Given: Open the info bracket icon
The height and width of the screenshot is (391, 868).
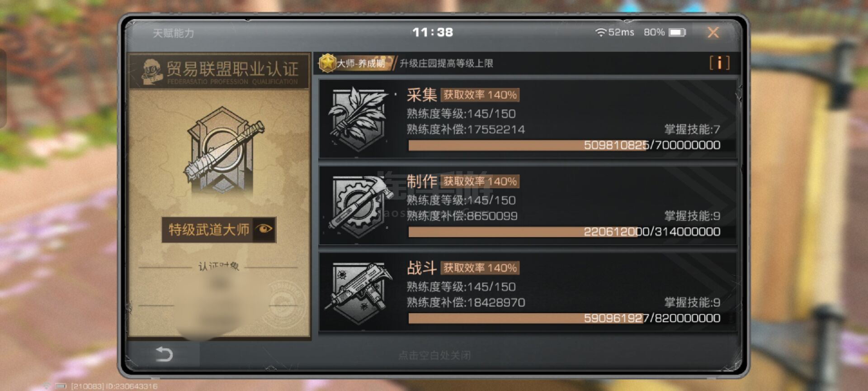Looking at the screenshot, I should pyautogui.click(x=719, y=62).
